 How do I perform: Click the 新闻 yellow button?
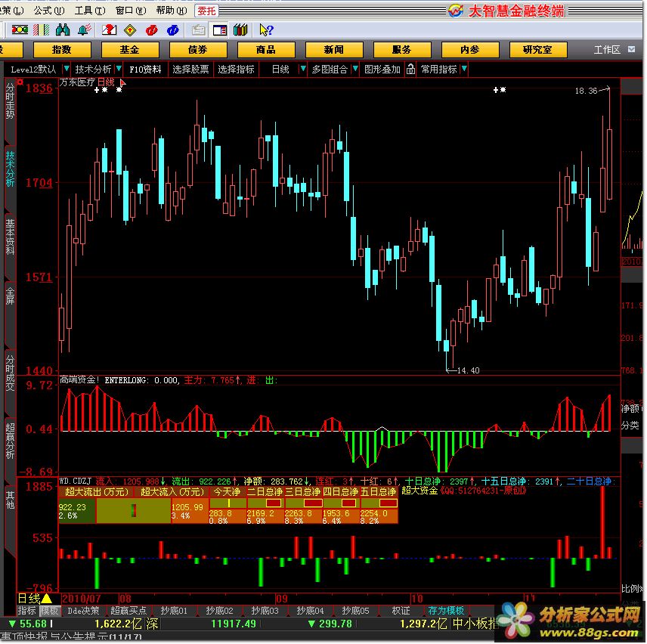pyautogui.click(x=334, y=49)
